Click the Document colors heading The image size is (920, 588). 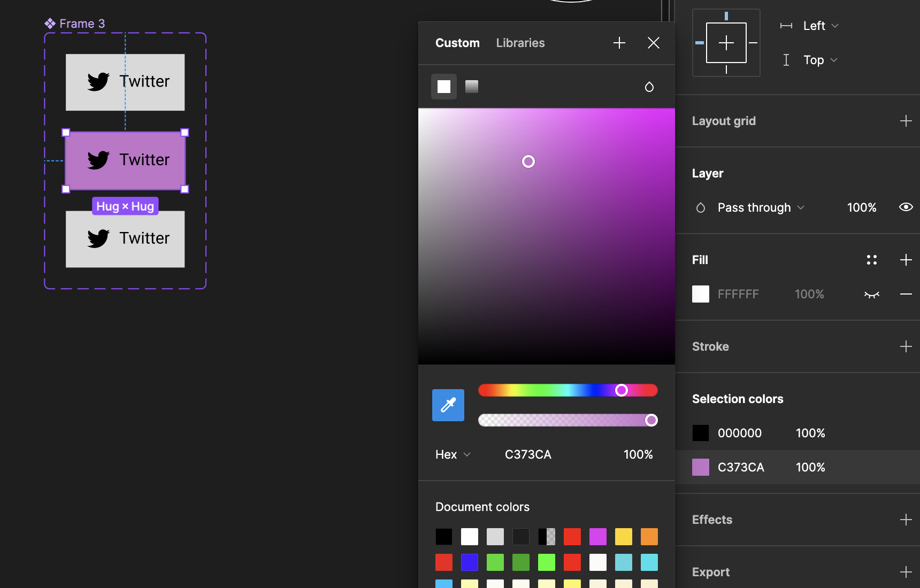point(482,507)
